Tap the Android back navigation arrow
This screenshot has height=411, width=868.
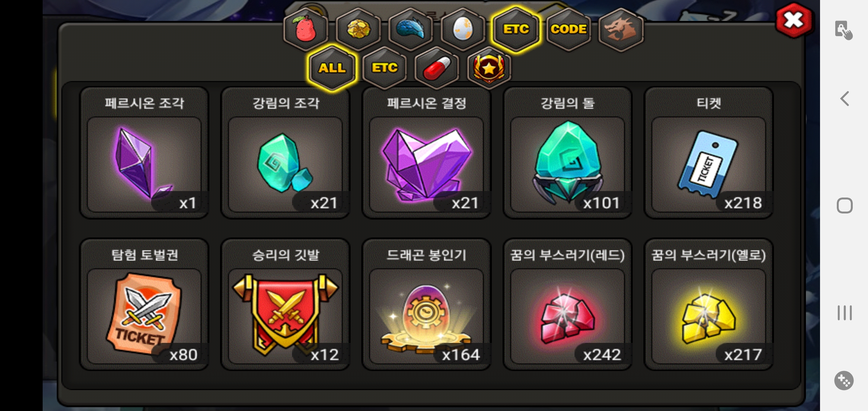pyautogui.click(x=844, y=99)
